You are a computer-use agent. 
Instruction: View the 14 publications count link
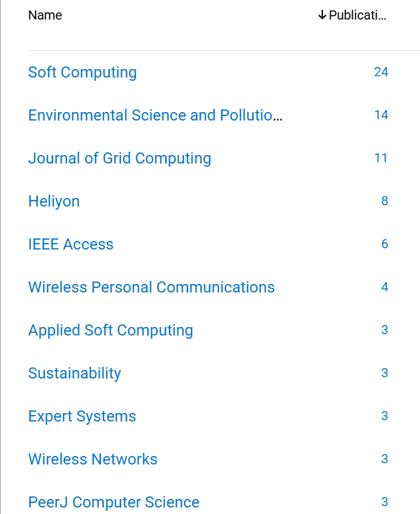pos(381,115)
